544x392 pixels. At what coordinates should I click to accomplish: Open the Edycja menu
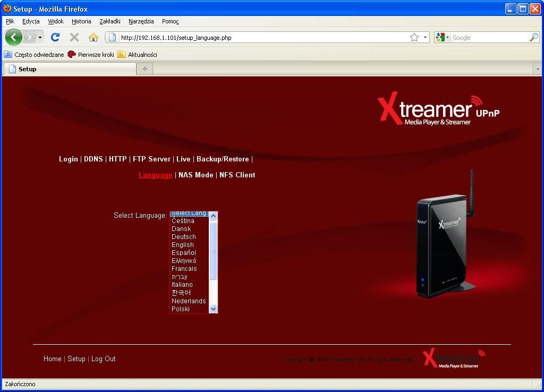point(31,21)
